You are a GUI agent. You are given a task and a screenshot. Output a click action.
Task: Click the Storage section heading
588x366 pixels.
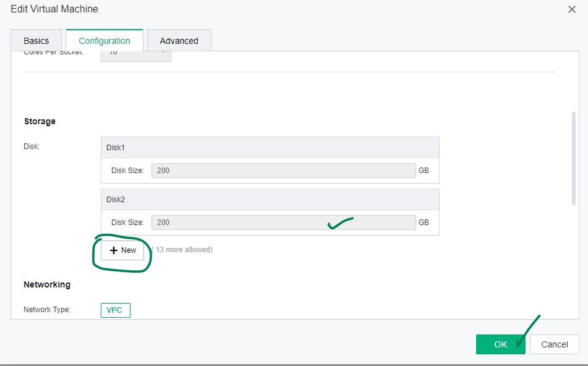pos(40,121)
